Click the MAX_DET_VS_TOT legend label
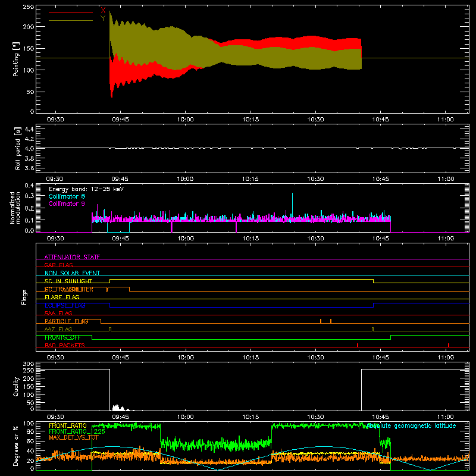The width and height of the screenshot is (476, 476). click(x=73, y=437)
